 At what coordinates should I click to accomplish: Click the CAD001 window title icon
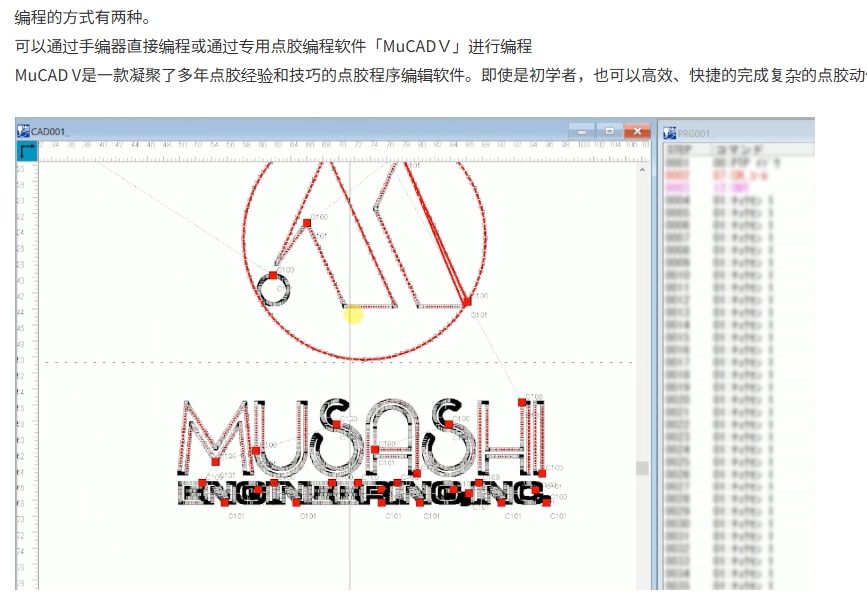tap(24, 130)
